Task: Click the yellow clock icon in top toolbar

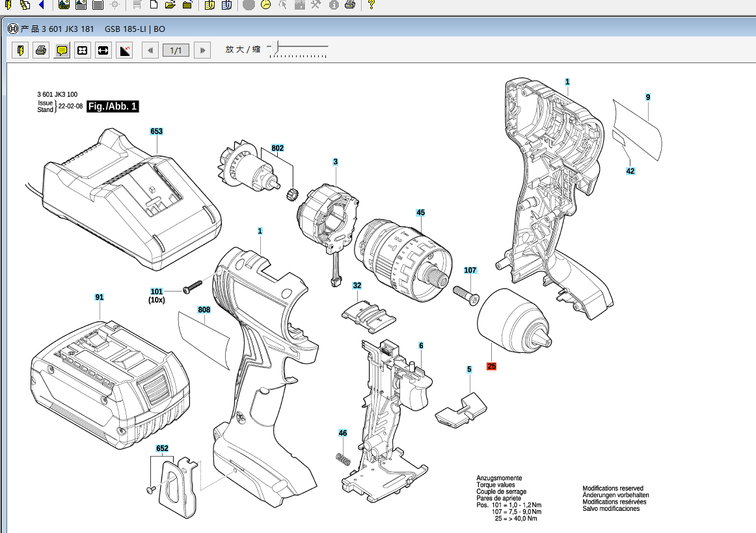Action: click(x=265, y=5)
